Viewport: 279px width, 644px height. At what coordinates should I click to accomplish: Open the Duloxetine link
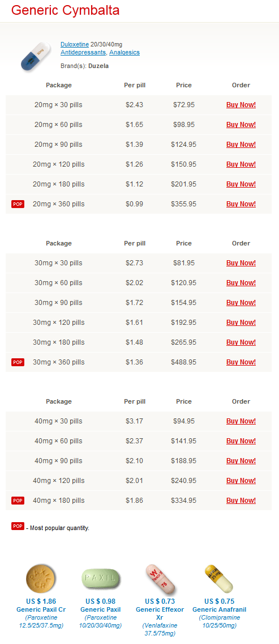(x=75, y=44)
